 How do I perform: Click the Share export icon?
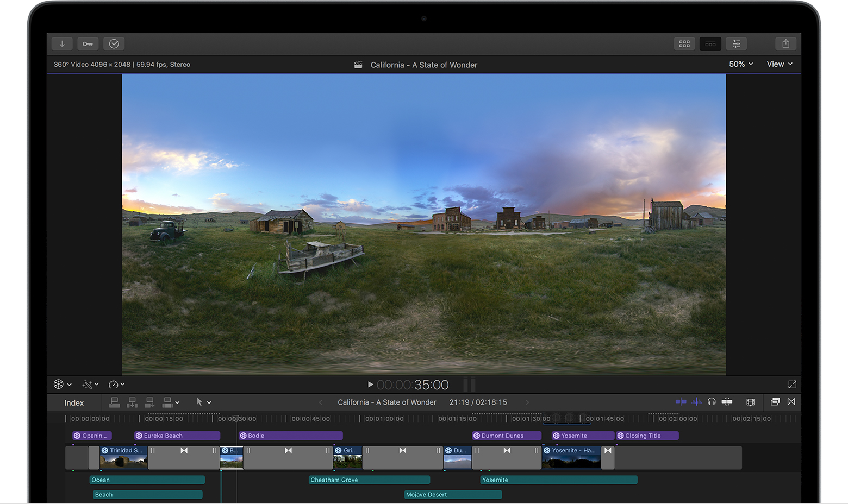point(785,44)
